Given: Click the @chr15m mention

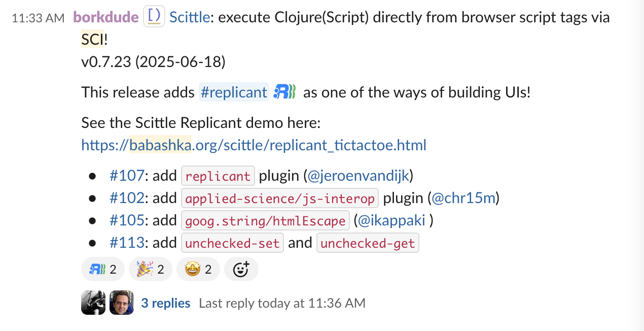Looking at the screenshot, I should click(x=463, y=198).
